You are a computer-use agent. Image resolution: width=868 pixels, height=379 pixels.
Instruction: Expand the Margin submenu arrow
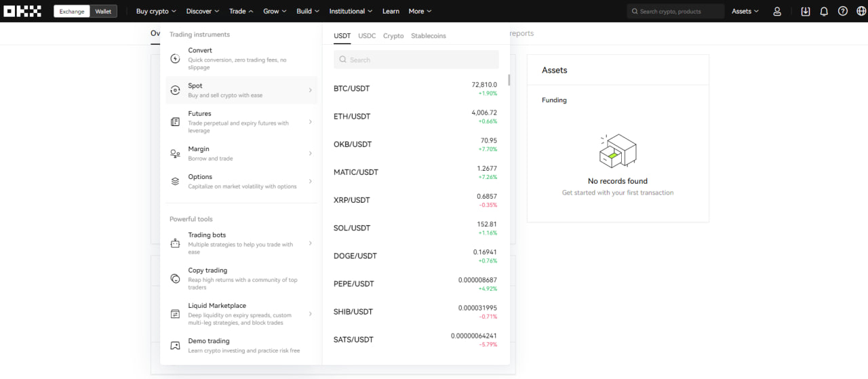point(310,153)
